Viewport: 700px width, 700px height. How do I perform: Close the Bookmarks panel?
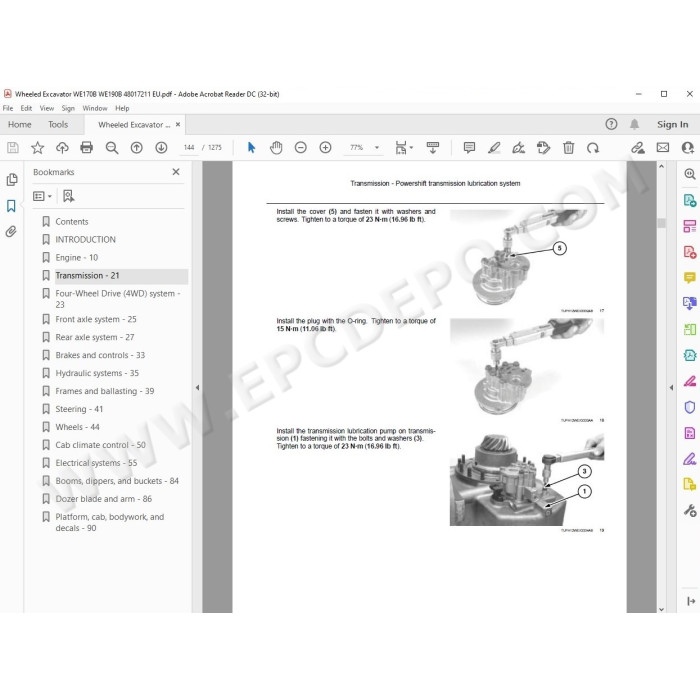pyautogui.click(x=176, y=172)
